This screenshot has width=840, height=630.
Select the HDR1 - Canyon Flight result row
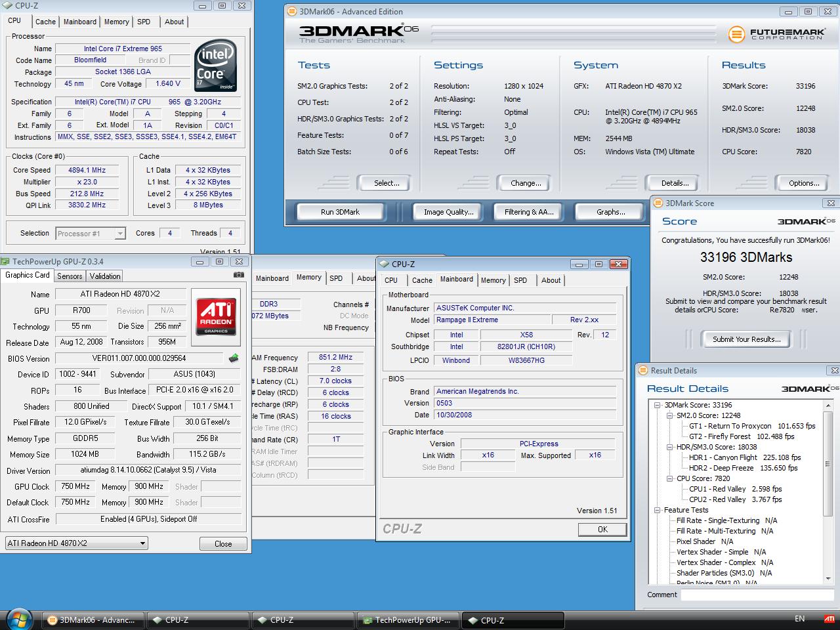[x=745, y=457]
